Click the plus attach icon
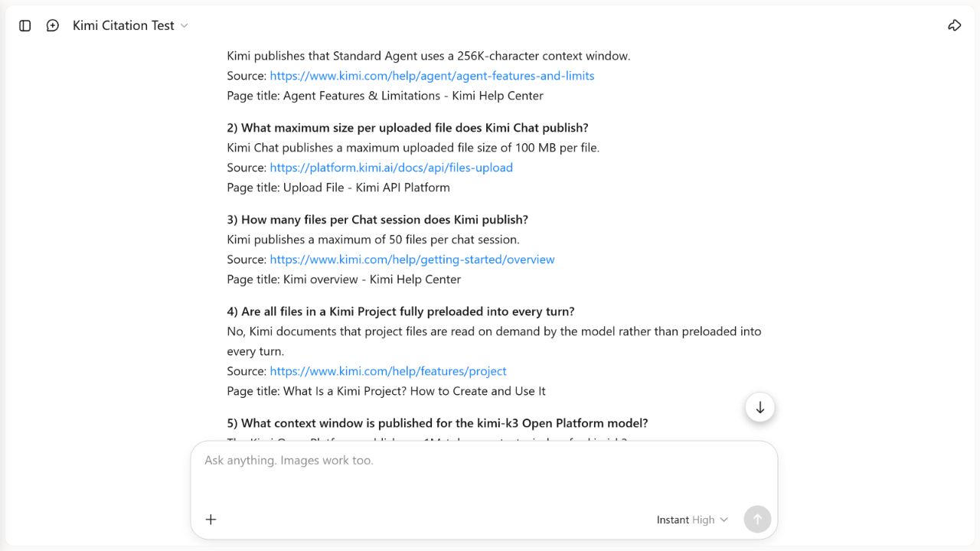Image resolution: width=980 pixels, height=551 pixels. pyautogui.click(x=211, y=520)
